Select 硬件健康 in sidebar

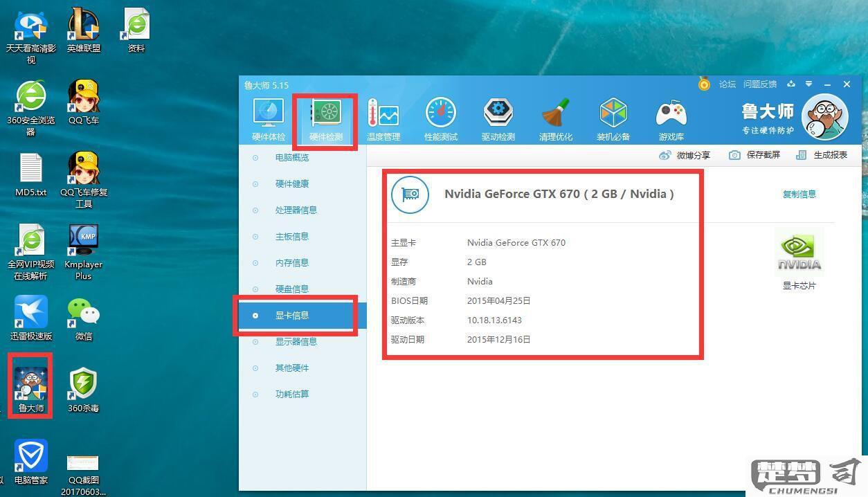292,184
